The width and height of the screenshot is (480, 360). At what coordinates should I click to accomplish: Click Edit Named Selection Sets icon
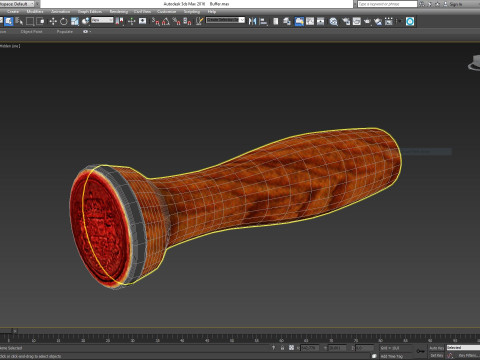pos(199,21)
